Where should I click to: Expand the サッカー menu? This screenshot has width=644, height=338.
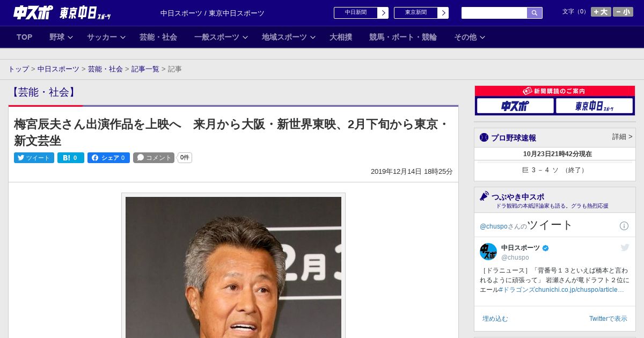click(x=106, y=37)
